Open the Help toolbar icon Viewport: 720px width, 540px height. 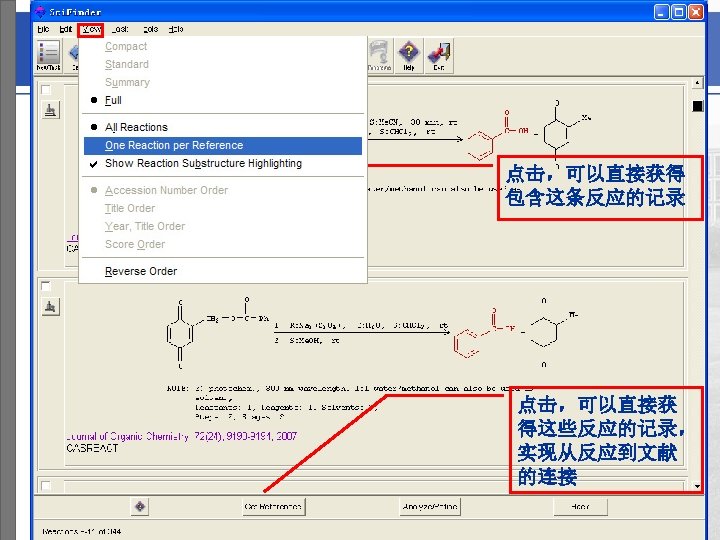pyautogui.click(x=409, y=56)
